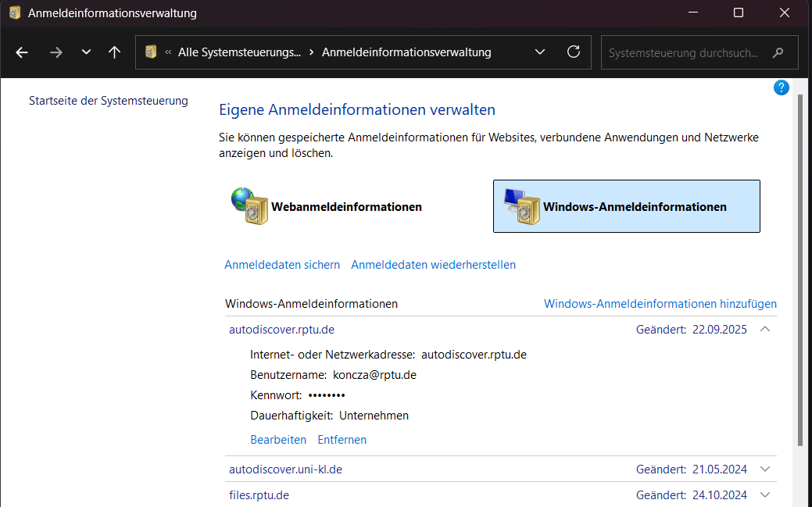Image resolution: width=812 pixels, height=507 pixels.
Task: Click the forward navigation arrow
Action: pos(55,52)
